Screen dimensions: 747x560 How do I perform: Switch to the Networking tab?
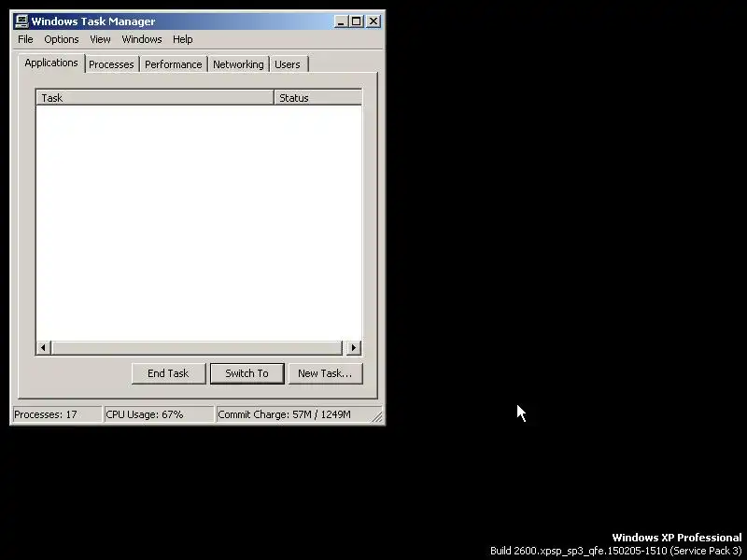(x=238, y=64)
